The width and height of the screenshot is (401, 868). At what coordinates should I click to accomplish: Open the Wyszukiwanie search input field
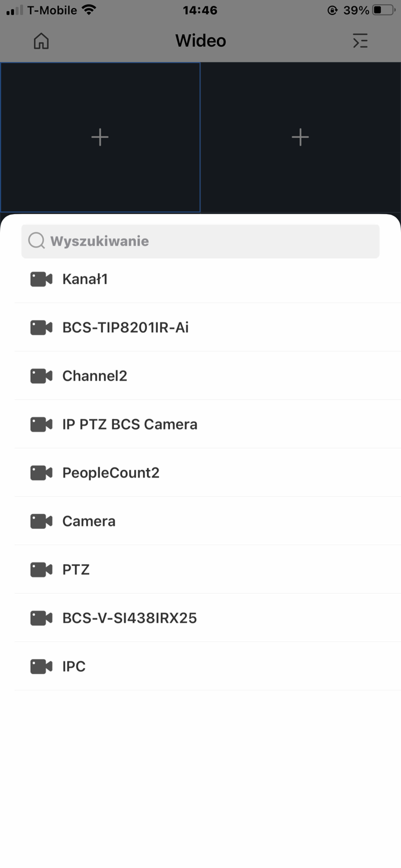click(200, 241)
